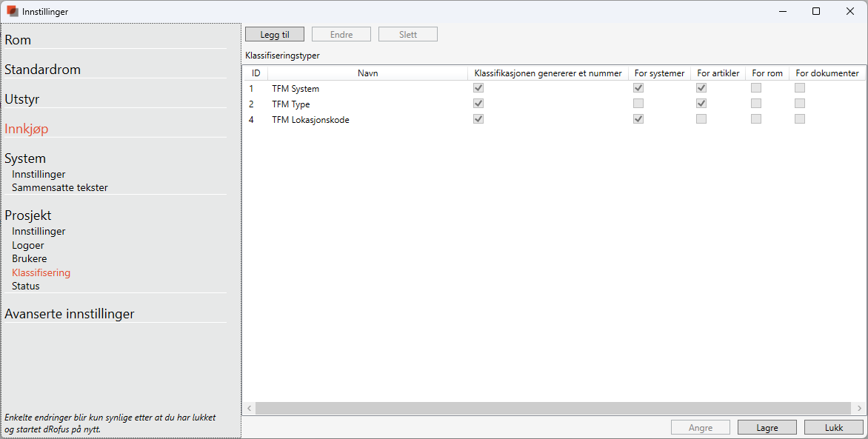Click the scrollbar right arrow
The image size is (868, 439).
click(859, 409)
